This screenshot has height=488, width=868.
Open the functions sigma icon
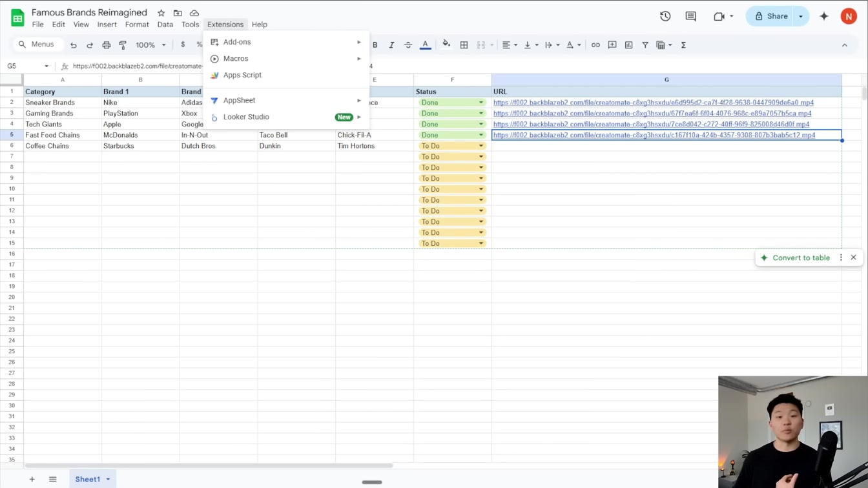[683, 45]
